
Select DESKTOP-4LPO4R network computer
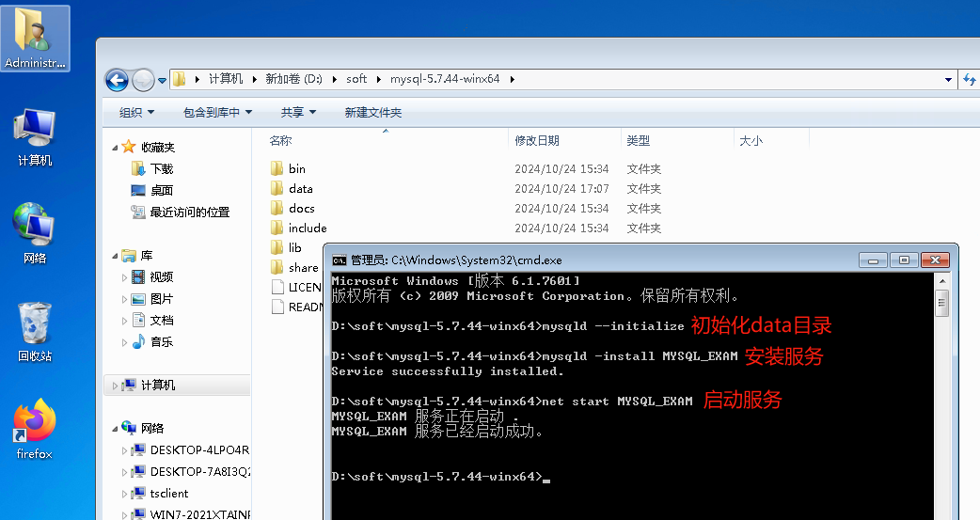coord(199,450)
